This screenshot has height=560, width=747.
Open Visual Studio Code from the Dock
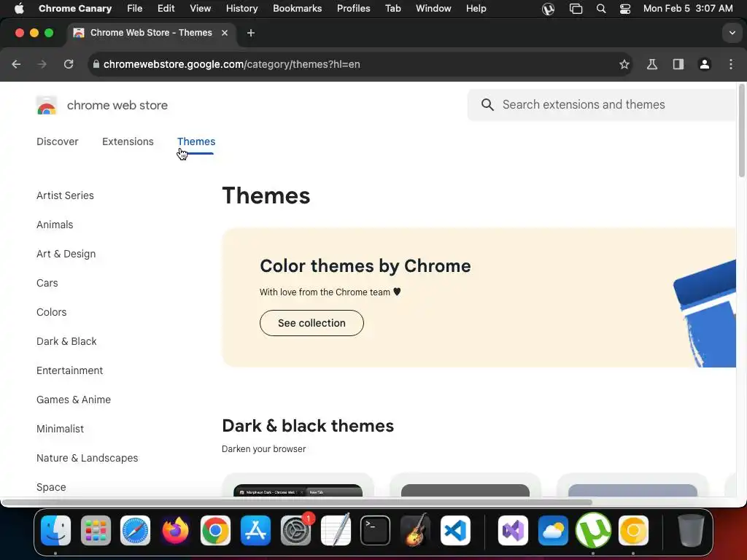click(x=455, y=531)
